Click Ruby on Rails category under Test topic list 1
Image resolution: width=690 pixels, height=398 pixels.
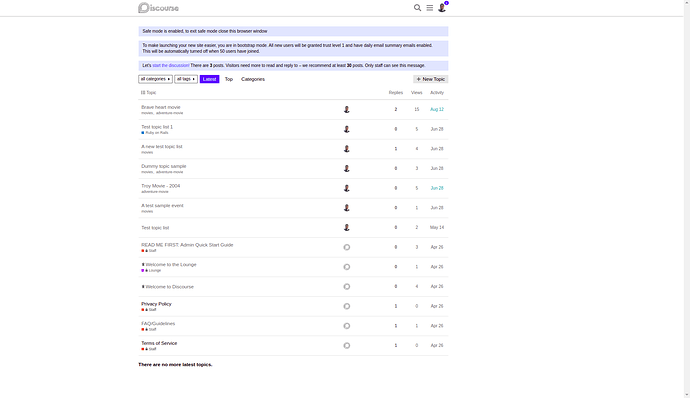pos(155,133)
